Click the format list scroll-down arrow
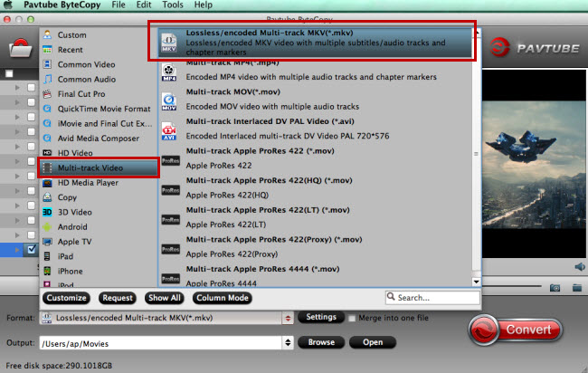The width and height of the screenshot is (588, 373). [x=476, y=282]
